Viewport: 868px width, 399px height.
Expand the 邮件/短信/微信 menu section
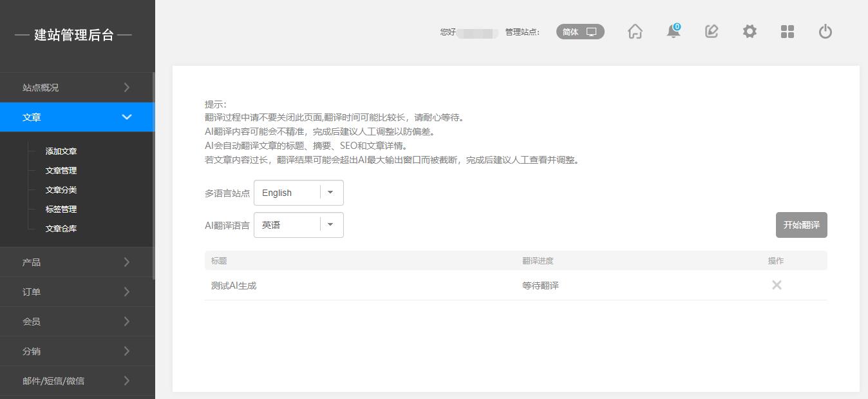point(77,381)
